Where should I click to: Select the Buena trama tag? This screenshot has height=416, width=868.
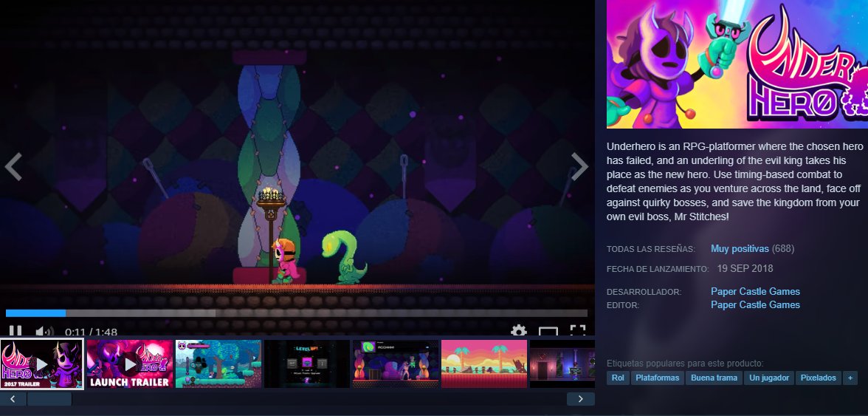[x=714, y=378]
